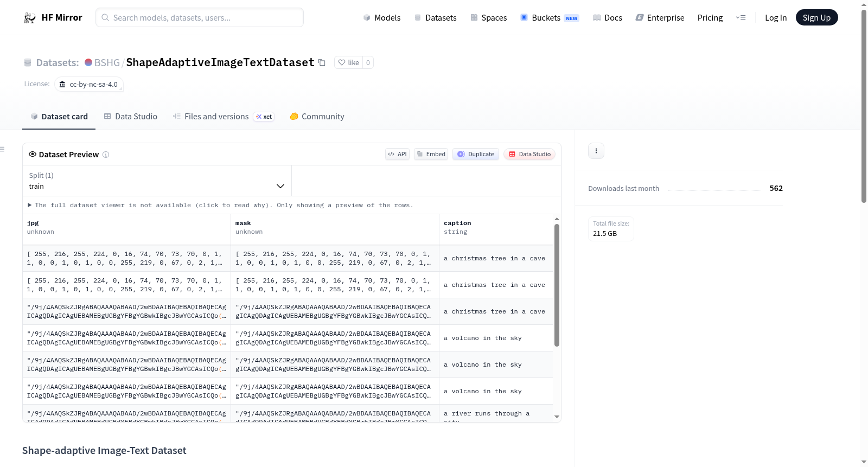Screen dimensions: 868x467
Task: Click the like count '0'
Action: (x=368, y=62)
